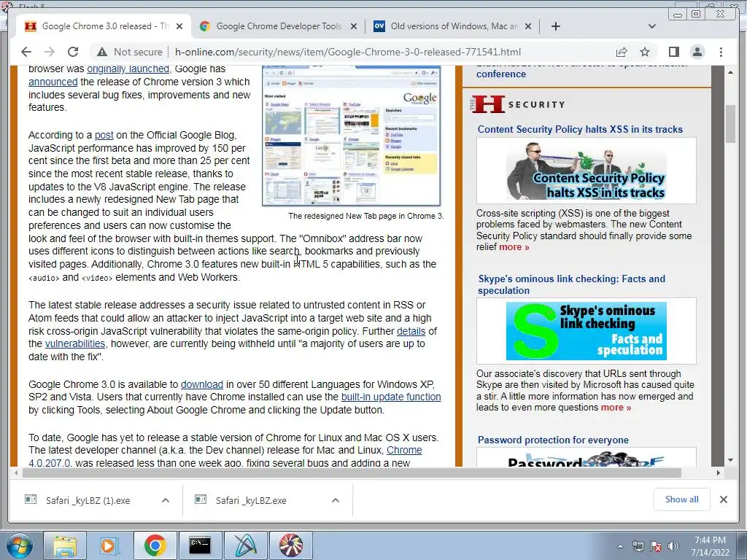Go forward to the next page
Screen dimensions: 747x560
click(50, 52)
